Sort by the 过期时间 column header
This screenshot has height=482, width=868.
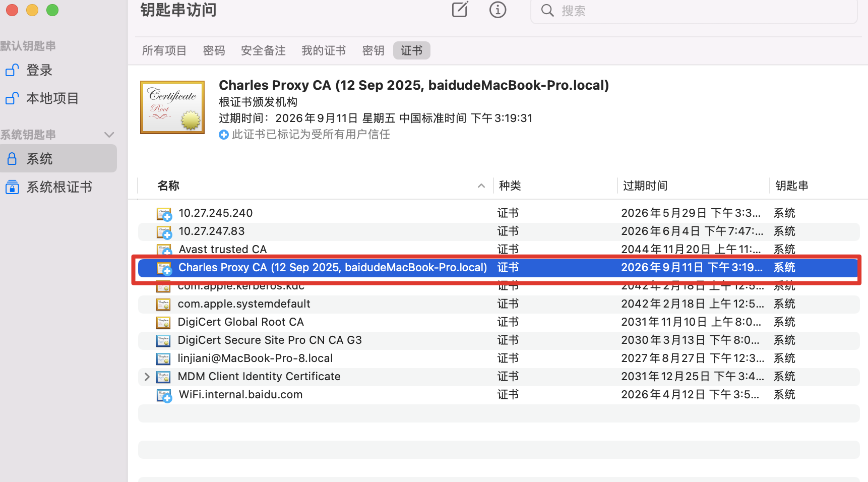[645, 186]
